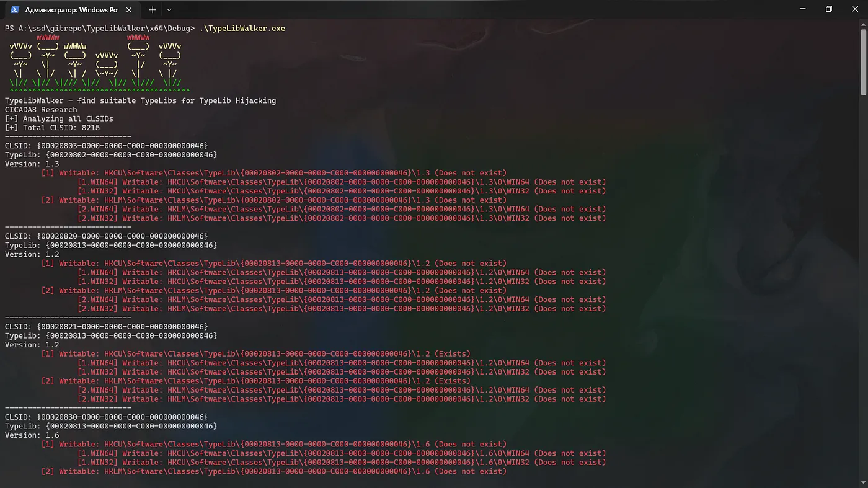Click the .\TypeLibWalker.exe command text
The image size is (868, 488).
pos(242,29)
